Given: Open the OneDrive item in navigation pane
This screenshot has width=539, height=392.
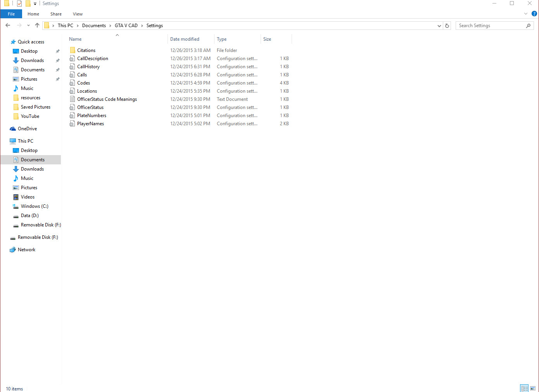Looking at the screenshot, I should (x=27, y=129).
